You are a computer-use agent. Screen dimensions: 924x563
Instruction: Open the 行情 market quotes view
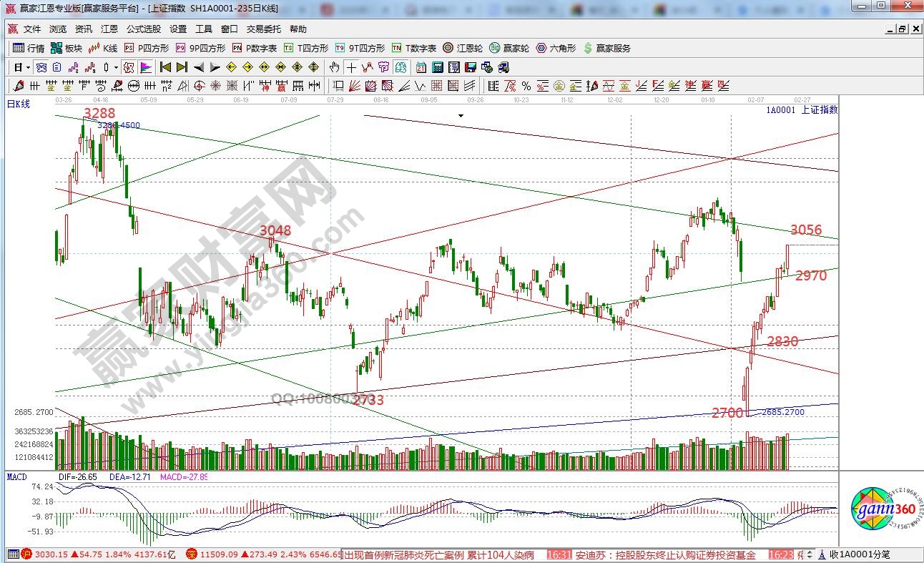tap(29, 48)
